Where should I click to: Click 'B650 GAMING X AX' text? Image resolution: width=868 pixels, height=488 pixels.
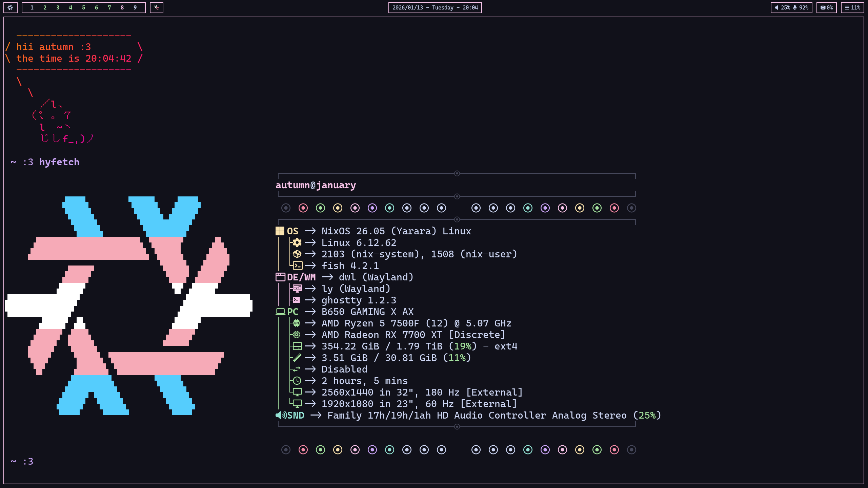[x=367, y=312]
